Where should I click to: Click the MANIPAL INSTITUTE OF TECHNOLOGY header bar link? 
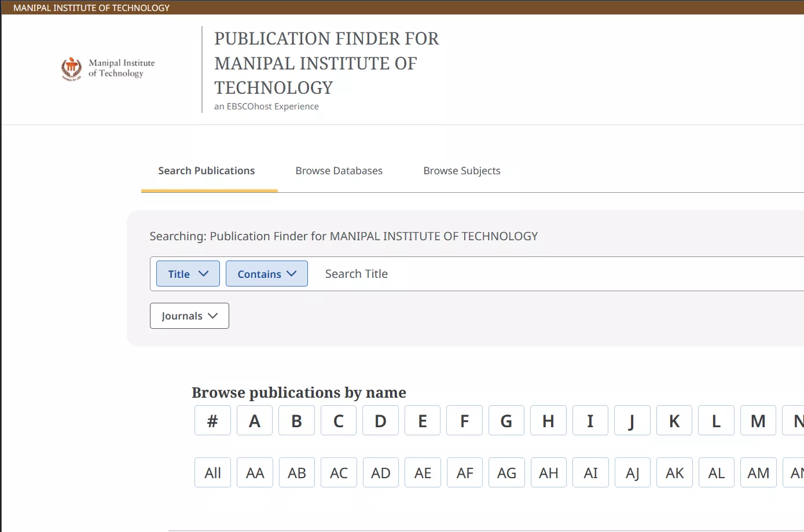tap(91, 7)
